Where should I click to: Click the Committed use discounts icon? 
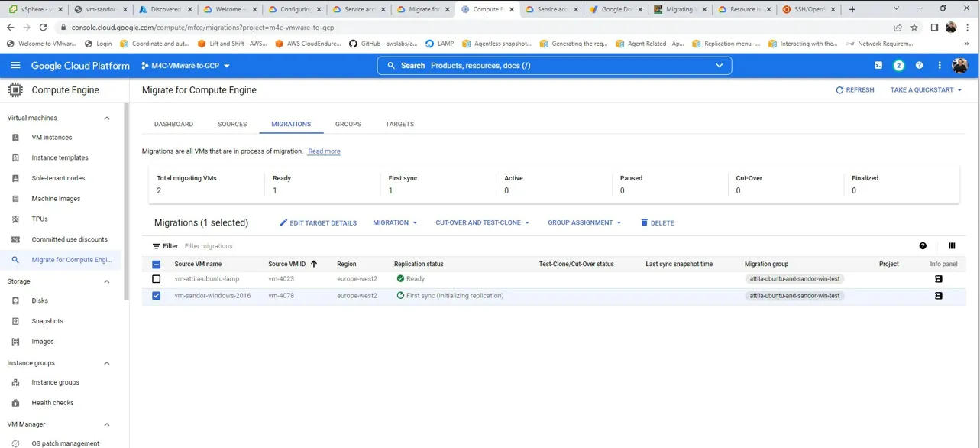15,239
